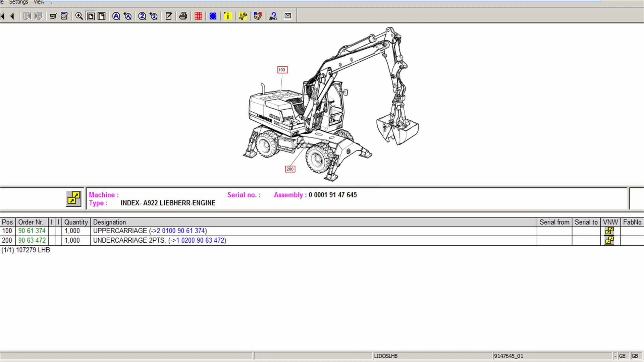Click the '2' search-back arrow icon

(154, 16)
